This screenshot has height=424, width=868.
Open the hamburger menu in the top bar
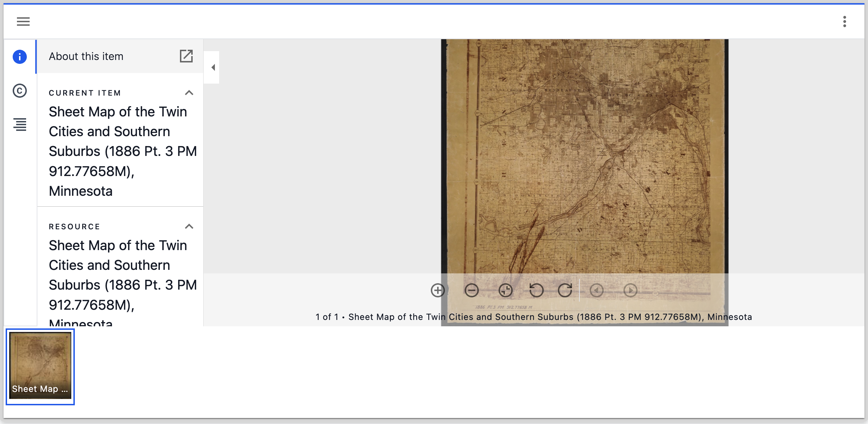23,22
